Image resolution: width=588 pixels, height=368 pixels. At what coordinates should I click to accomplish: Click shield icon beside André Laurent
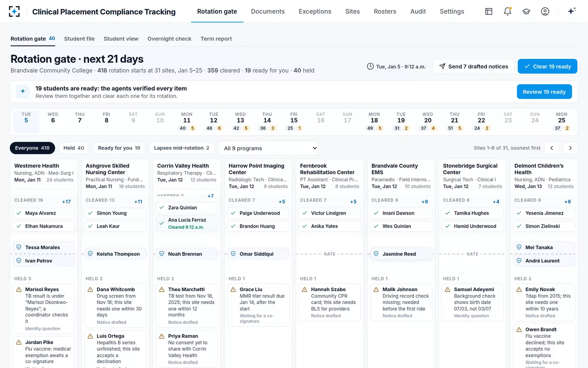tap(519, 260)
